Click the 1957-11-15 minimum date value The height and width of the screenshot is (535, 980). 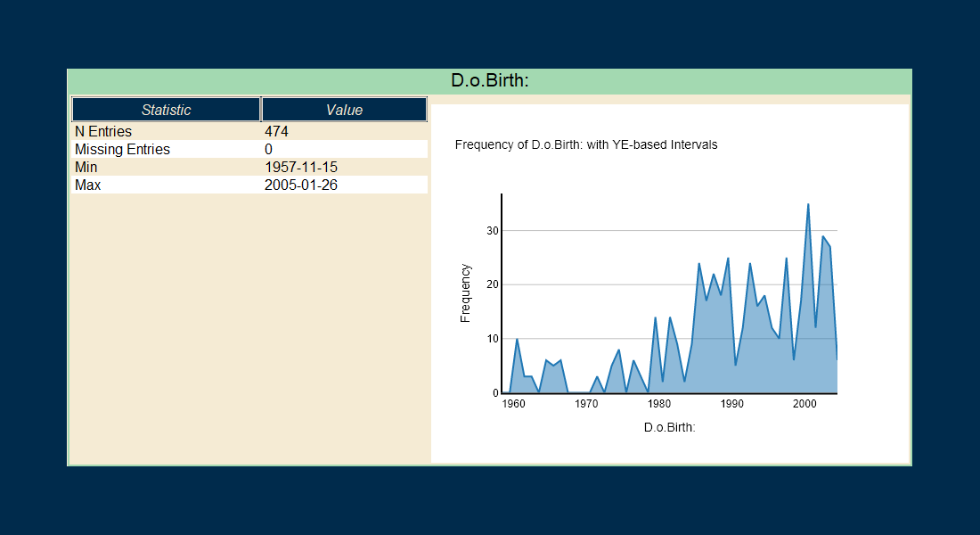(x=301, y=167)
